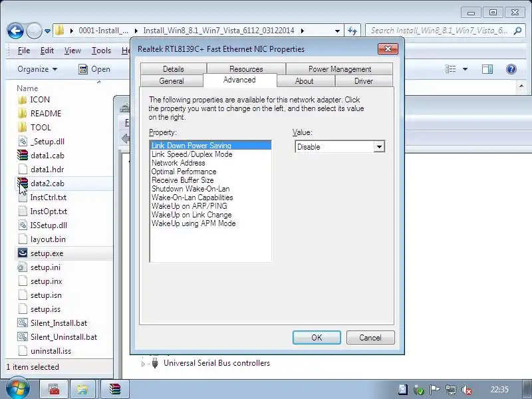532x399 pixels.
Task: Switch to the General tab
Action: pos(172,81)
